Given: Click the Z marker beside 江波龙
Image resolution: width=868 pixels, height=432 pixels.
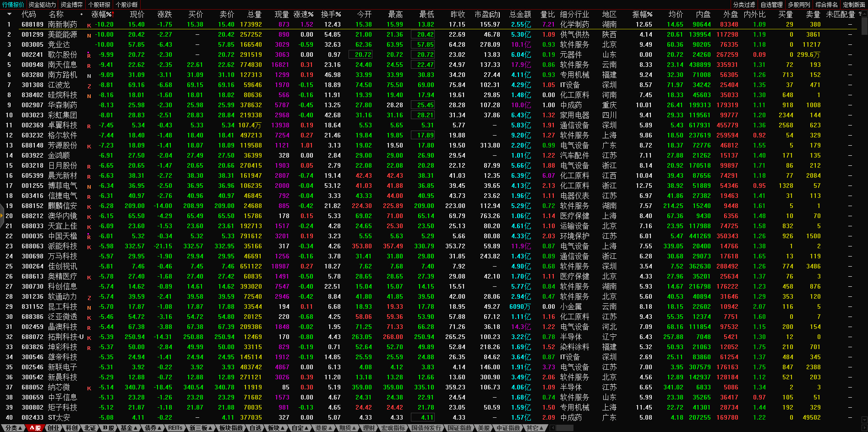Looking at the screenshot, I should (x=89, y=86).
